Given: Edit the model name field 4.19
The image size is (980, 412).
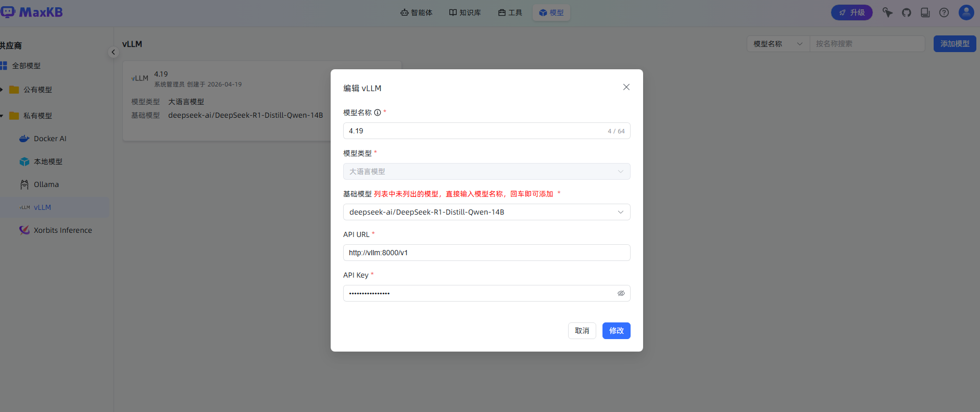Looking at the screenshot, I should (486, 131).
